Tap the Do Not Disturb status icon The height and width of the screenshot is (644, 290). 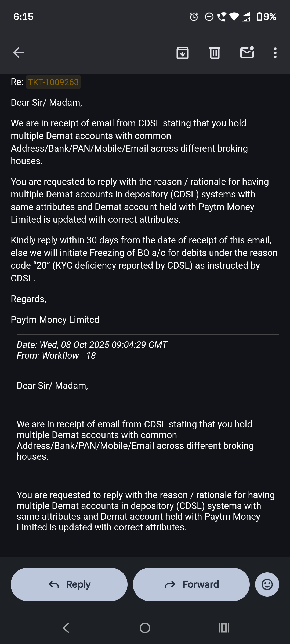pos(209,17)
